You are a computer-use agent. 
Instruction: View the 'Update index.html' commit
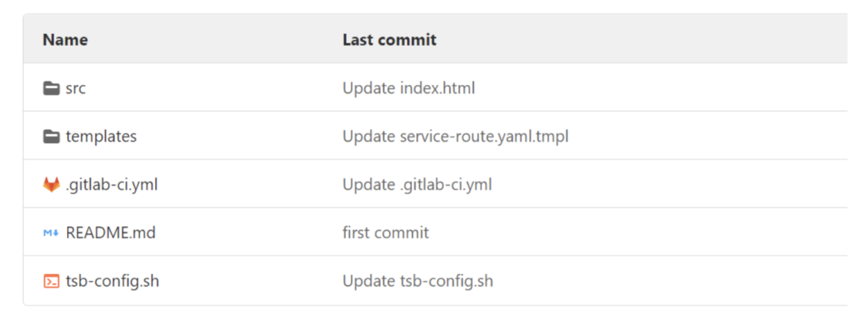(409, 88)
